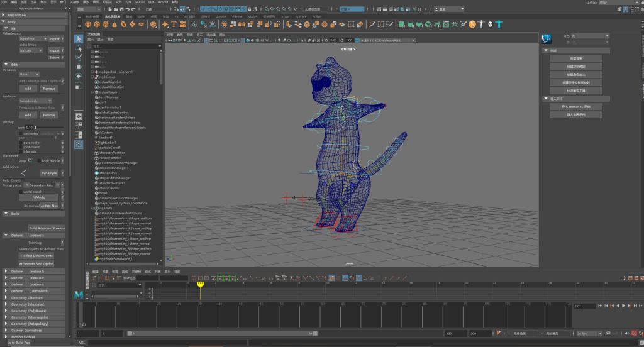Click the HumanIK character icon
The width and height of the screenshot is (644, 347).
499,24
